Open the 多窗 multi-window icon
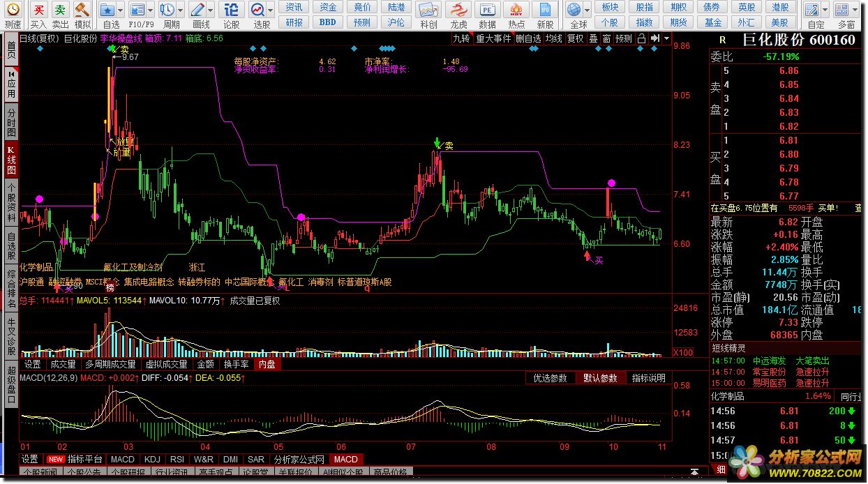This screenshot has width=868, height=484. (842, 10)
